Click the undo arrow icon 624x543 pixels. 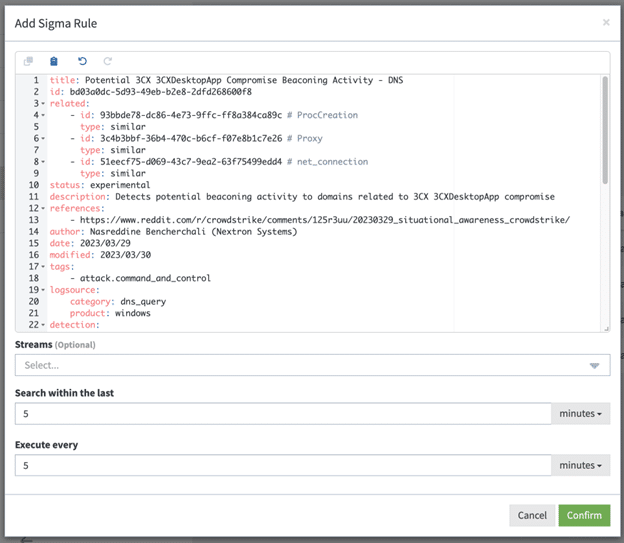point(82,62)
